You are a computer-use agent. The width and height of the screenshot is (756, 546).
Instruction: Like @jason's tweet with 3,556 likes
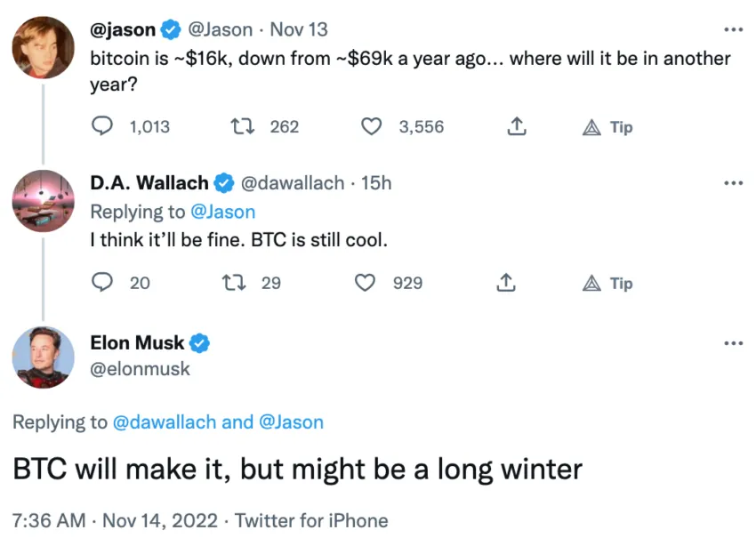pos(371,127)
